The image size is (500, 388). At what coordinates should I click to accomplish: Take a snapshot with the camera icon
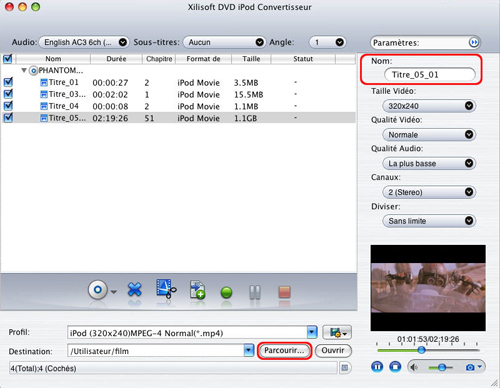click(x=470, y=367)
